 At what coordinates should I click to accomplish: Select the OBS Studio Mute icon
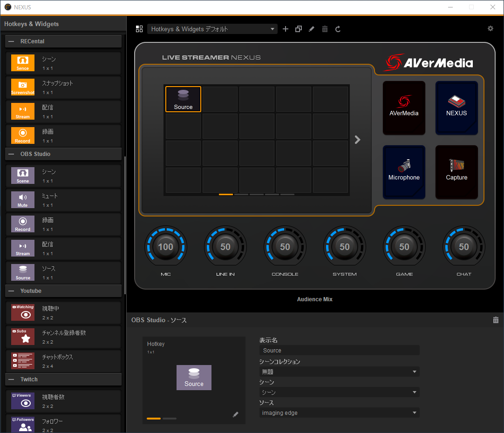pos(22,200)
